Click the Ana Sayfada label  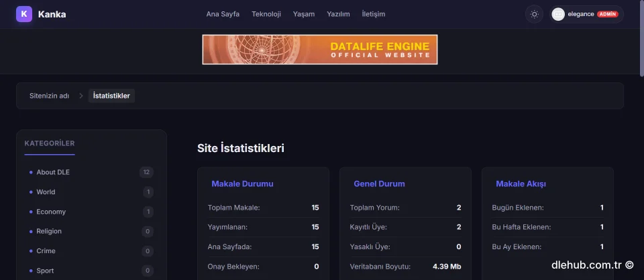tap(229, 247)
